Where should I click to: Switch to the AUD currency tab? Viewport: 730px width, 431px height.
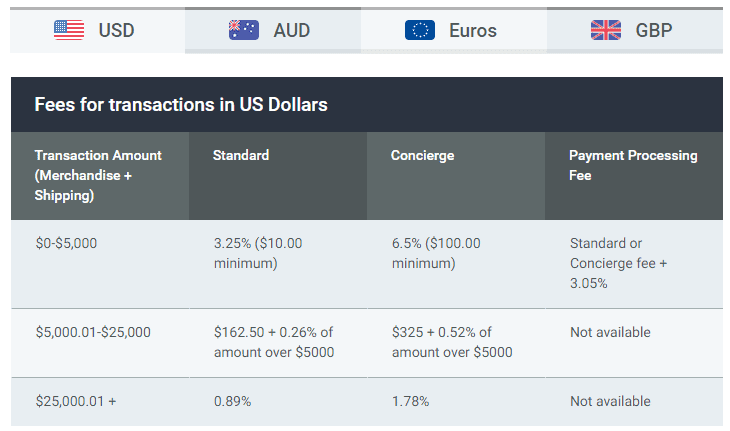point(273,30)
